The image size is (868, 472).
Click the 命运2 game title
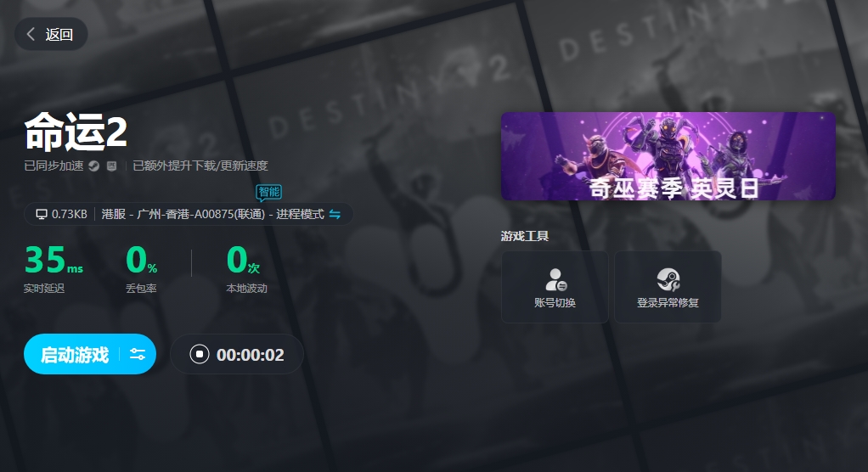(76, 132)
